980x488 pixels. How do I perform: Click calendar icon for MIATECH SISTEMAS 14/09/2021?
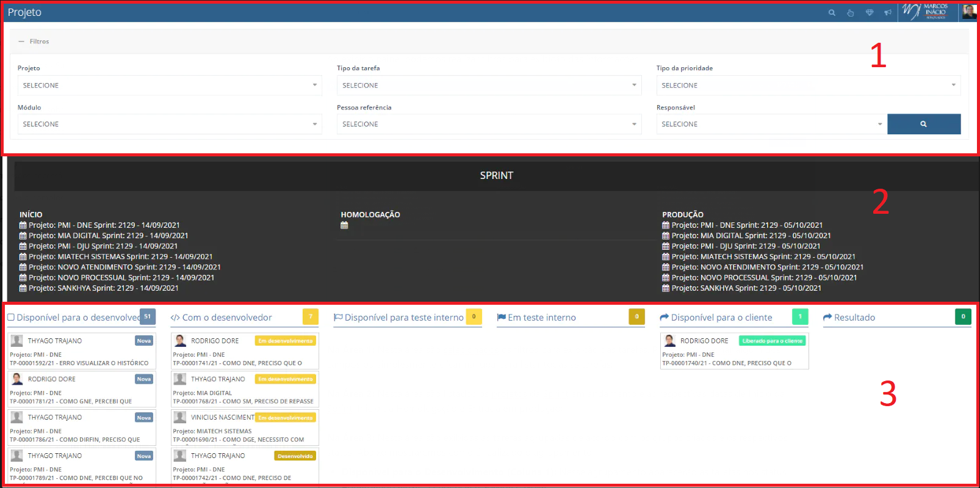click(x=23, y=257)
